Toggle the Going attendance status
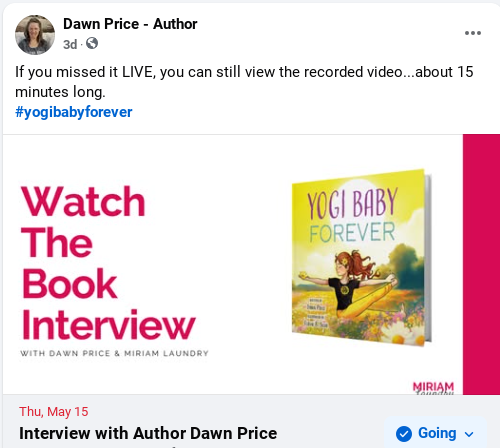The image size is (500, 448). (x=435, y=433)
